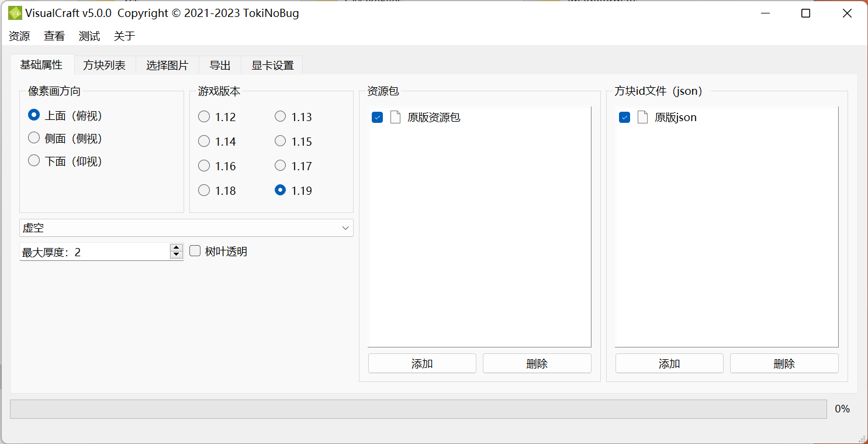Viewport: 868px width, 444px height.
Task: Uncheck the 原版资源包 checkbox
Action: click(x=377, y=118)
